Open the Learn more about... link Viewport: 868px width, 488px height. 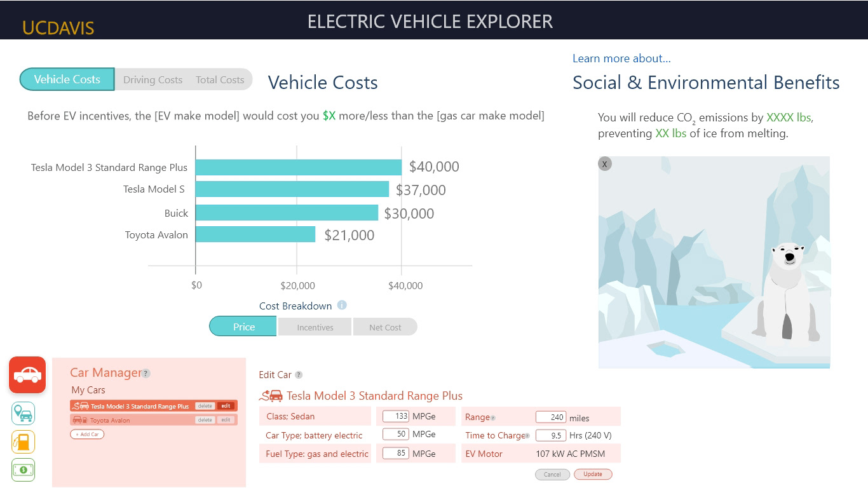pos(621,58)
